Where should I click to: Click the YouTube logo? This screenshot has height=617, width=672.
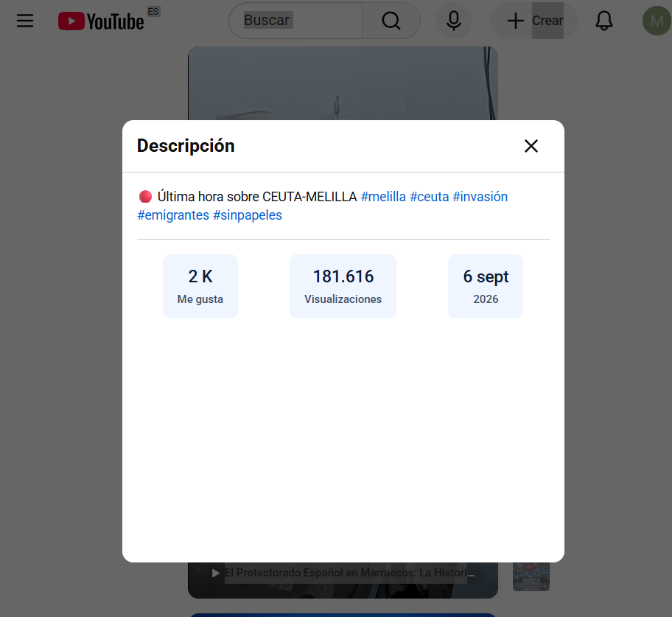click(x=101, y=21)
